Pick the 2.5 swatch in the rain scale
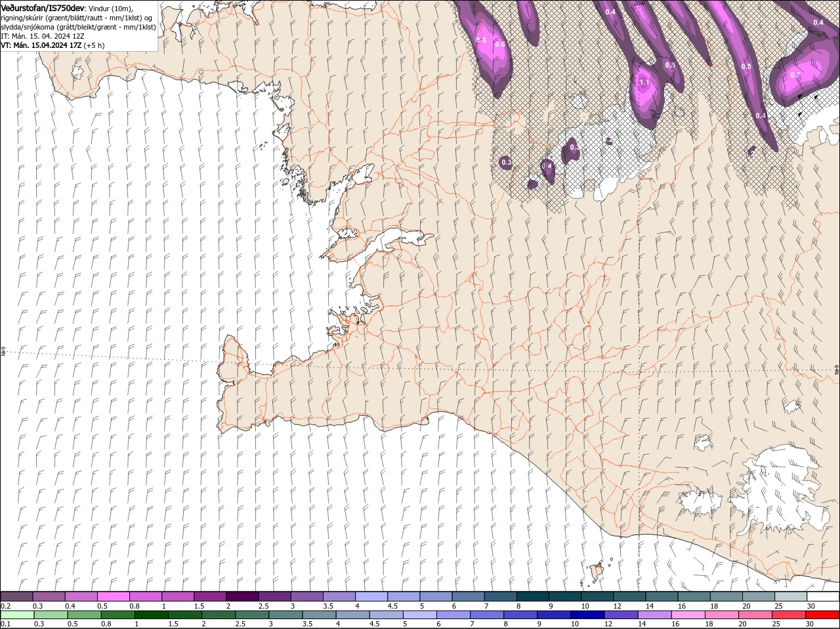 pyautogui.click(x=253, y=615)
